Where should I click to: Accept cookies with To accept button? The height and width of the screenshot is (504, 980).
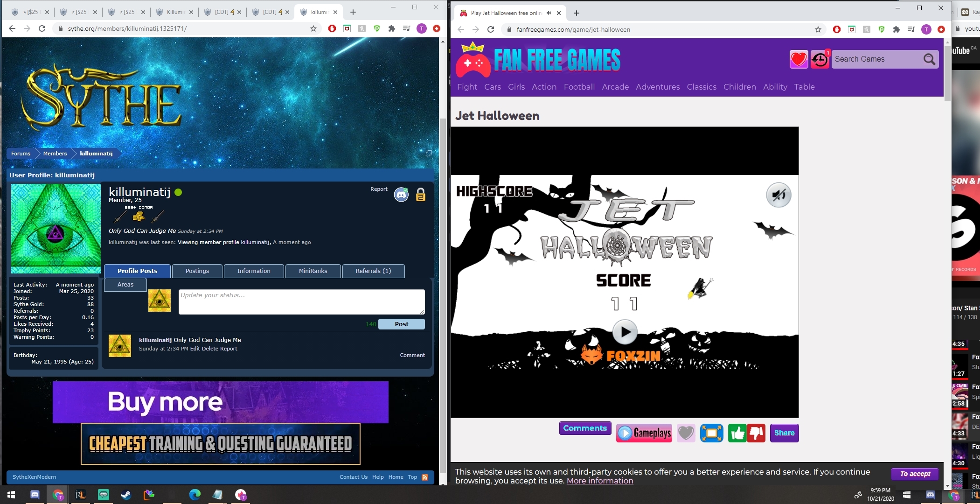[915, 474]
